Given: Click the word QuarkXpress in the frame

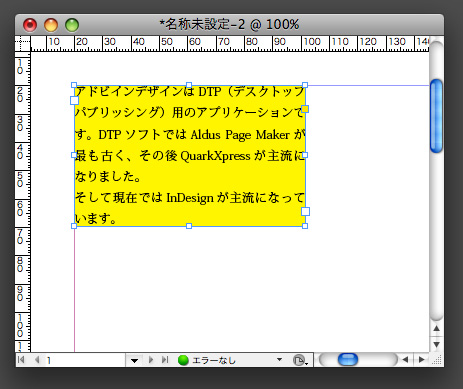Looking at the screenshot, I should tap(215, 156).
